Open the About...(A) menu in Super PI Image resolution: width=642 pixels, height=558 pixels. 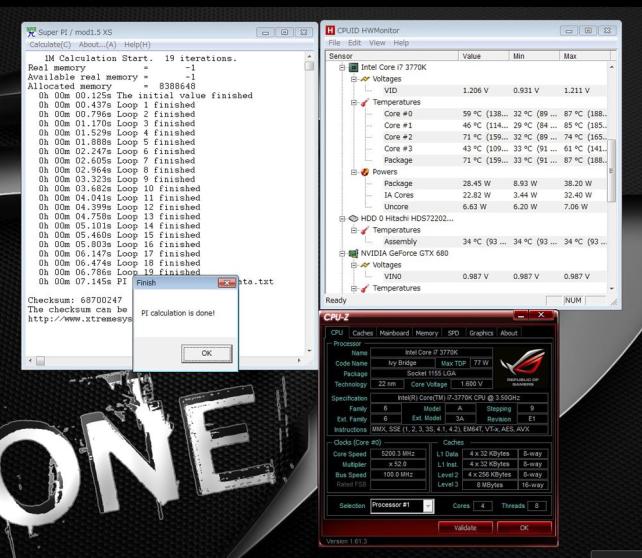pyautogui.click(x=97, y=45)
